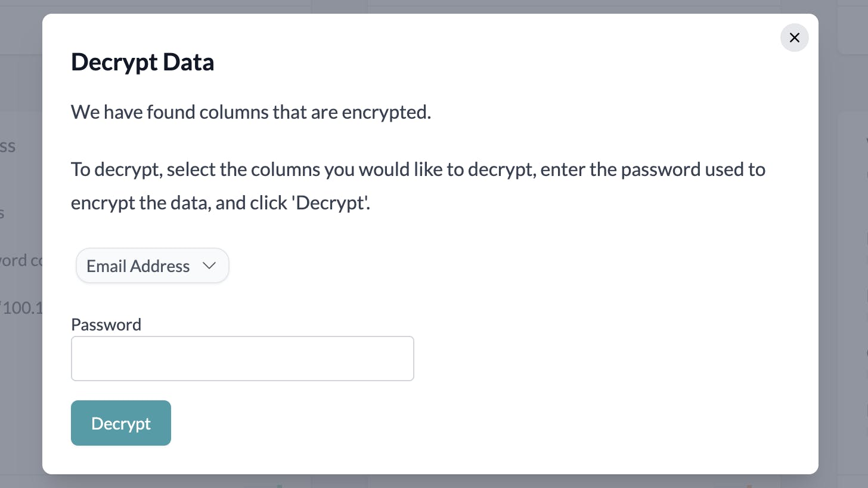868x488 pixels.
Task: Open the Email Address column selector
Action: pyautogui.click(x=152, y=265)
